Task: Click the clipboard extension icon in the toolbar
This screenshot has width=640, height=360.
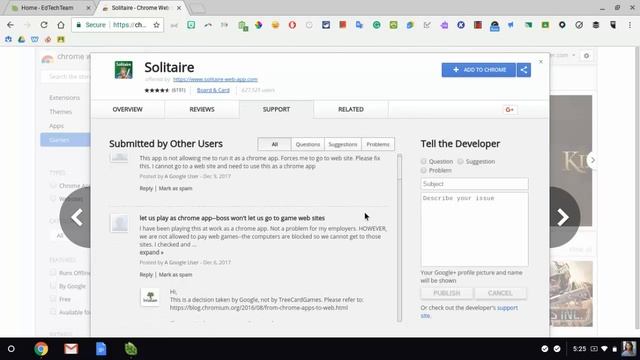Action: point(243,25)
